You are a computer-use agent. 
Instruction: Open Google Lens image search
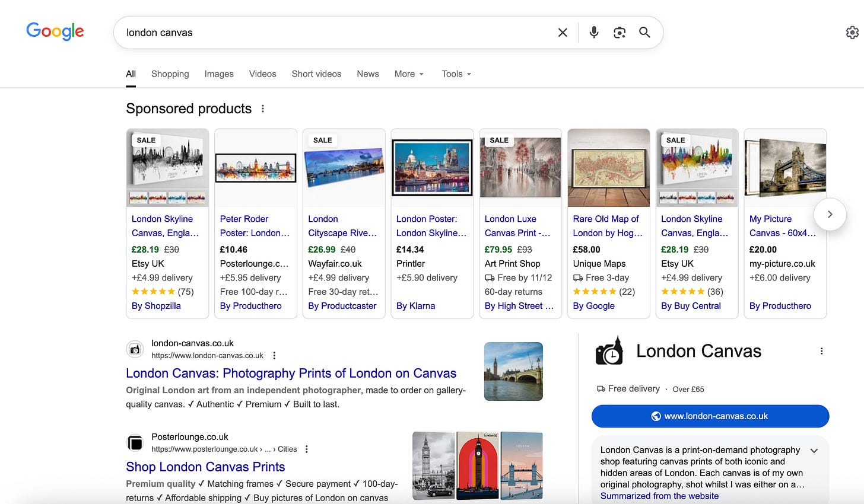(620, 33)
